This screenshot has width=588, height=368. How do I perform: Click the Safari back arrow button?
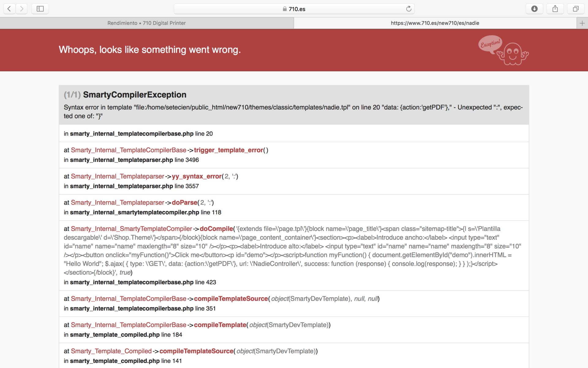9,9
